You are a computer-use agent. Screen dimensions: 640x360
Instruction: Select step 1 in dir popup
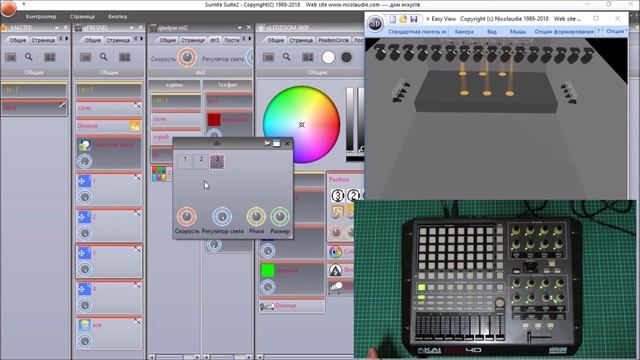point(185,161)
